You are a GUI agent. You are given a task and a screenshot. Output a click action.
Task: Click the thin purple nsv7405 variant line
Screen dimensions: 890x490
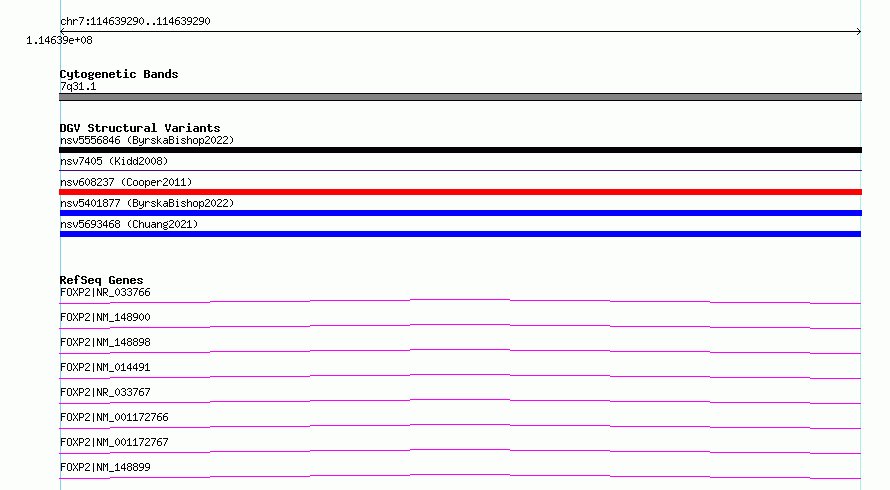(460, 170)
